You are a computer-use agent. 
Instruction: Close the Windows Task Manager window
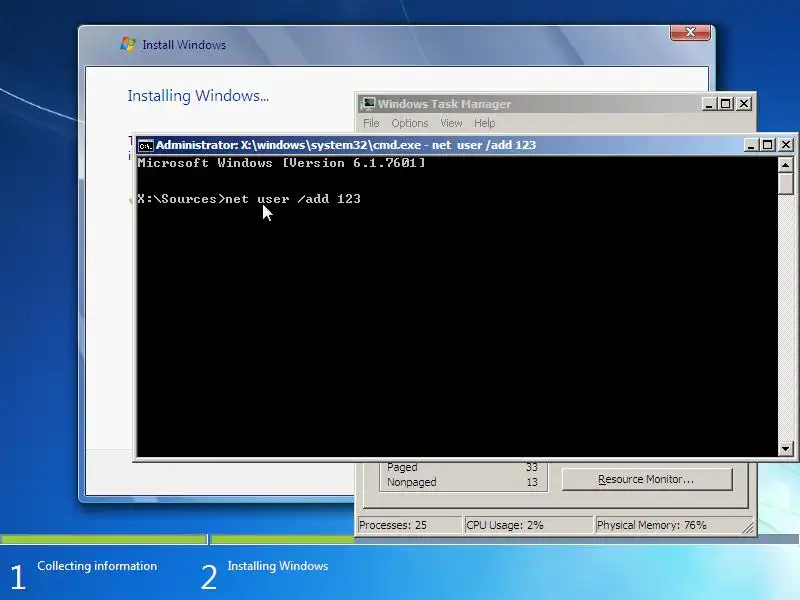click(744, 104)
